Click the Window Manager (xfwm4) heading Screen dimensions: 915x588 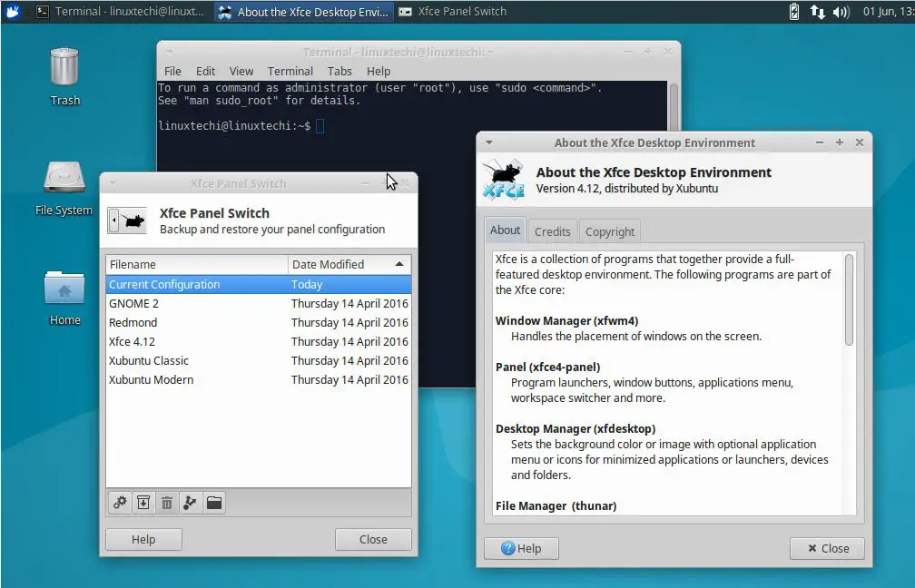[566, 321]
